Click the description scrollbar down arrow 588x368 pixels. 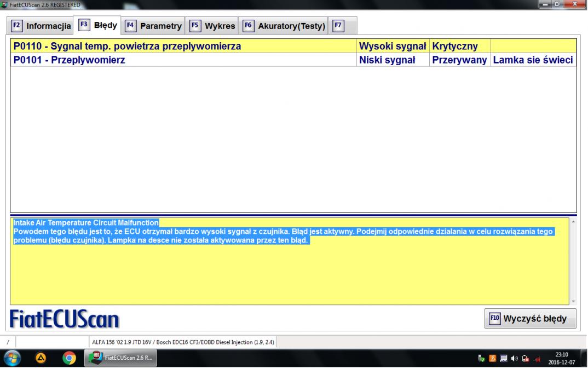573,301
